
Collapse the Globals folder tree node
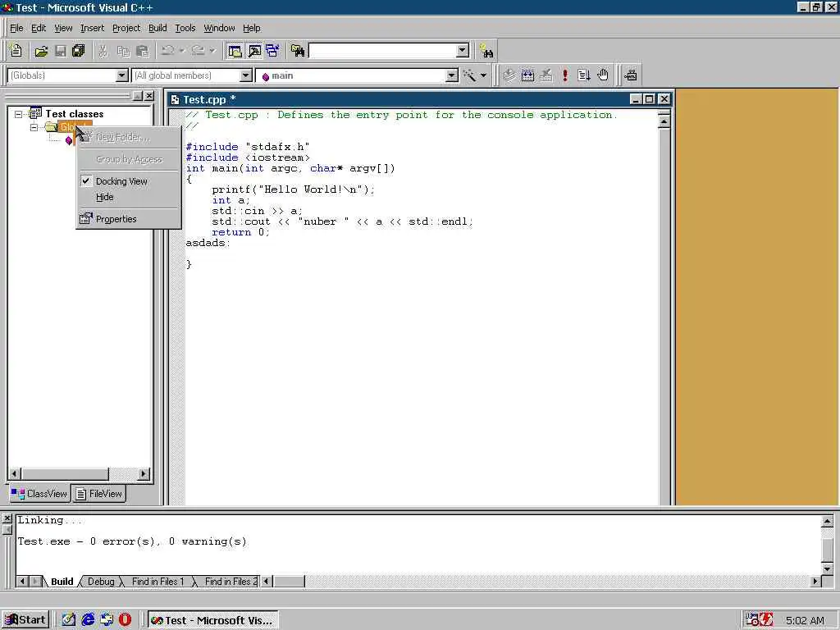(x=34, y=127)
